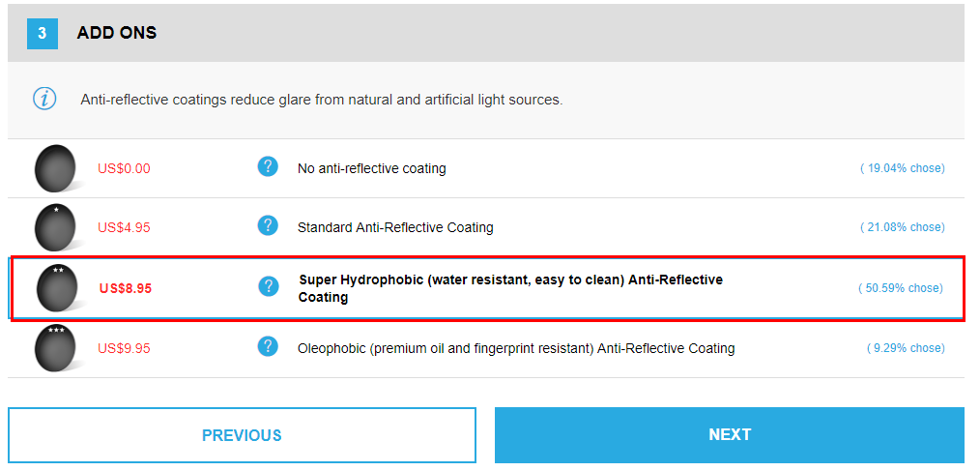Select the one-star lens image
This screenshot has height=471, width=980.
click(x=57, y=227)
